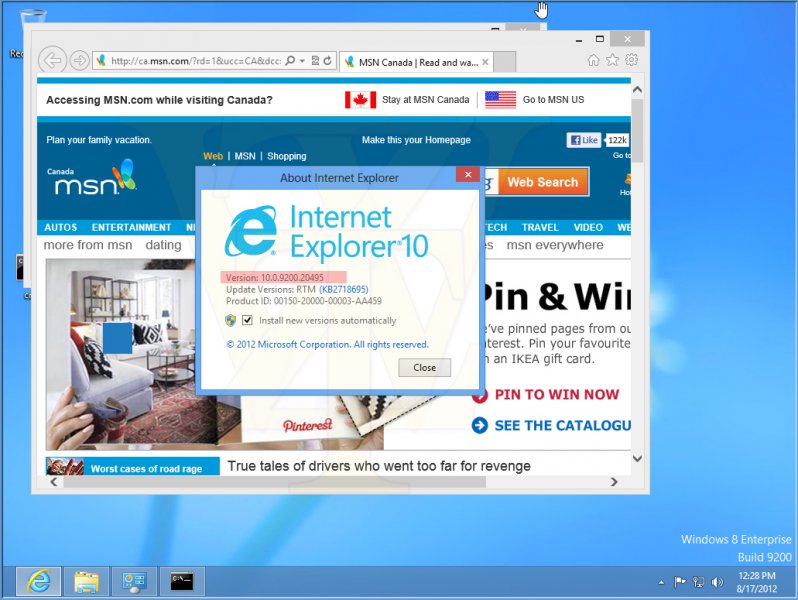Click the page scrollbar down arrow

tap(637, 458)
